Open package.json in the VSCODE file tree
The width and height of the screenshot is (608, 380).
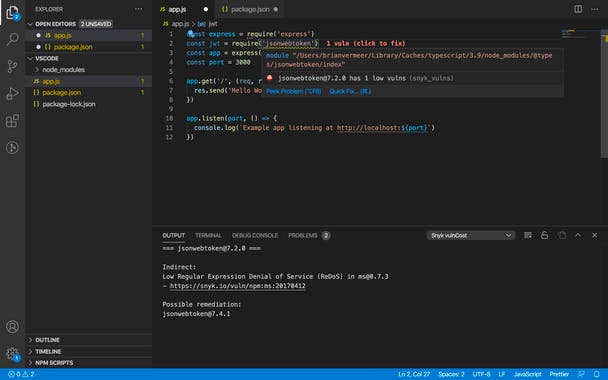click(x=89, y=92)
